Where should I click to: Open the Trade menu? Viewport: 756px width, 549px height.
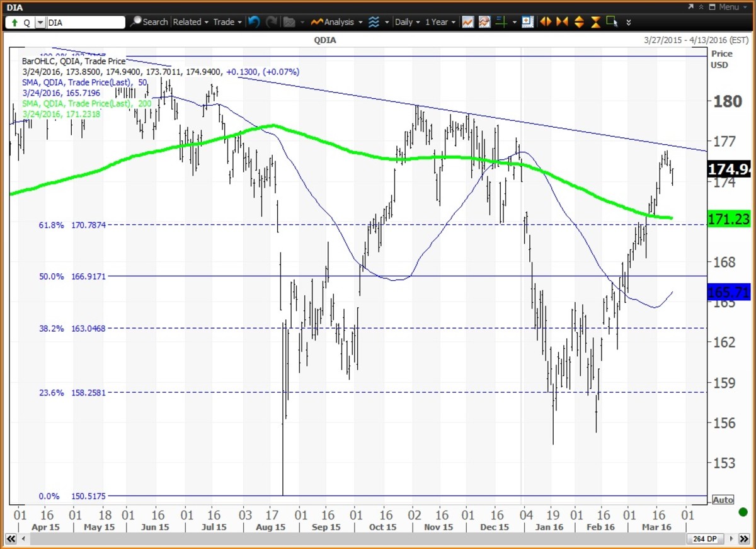(227, 22)
